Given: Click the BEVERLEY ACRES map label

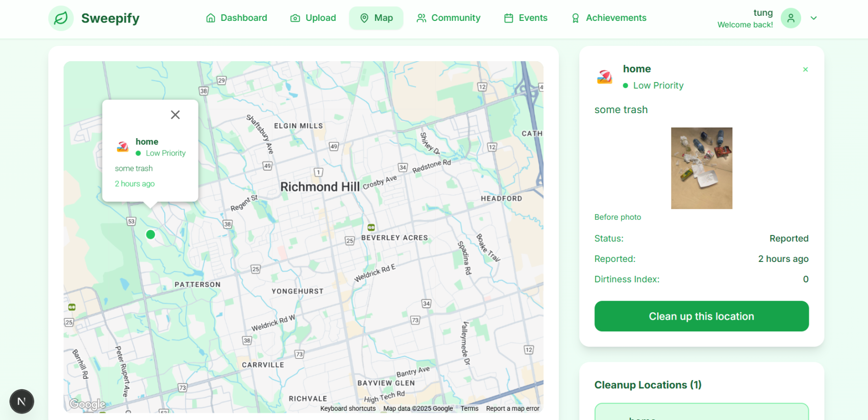Looking at the screenshot, I should coord(394,238).
